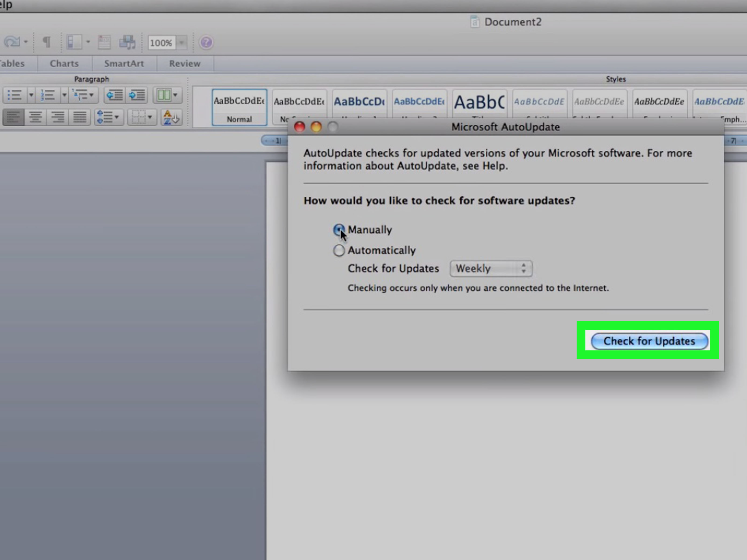The height and width of the screenshot is (560, 747).
Task: Justify text alignment icon
Action: (x=80, y=117)
